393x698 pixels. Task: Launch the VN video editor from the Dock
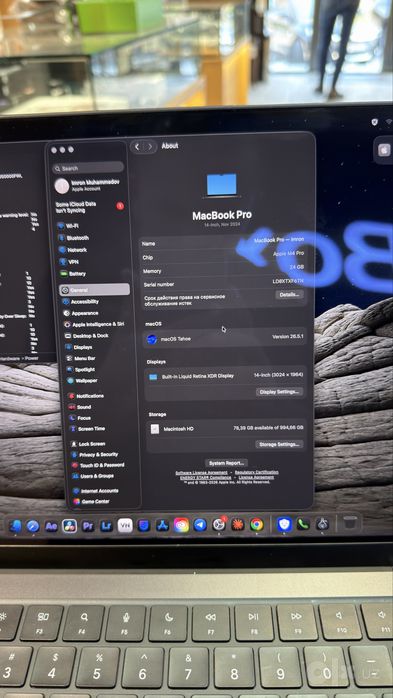pos(125,526)
